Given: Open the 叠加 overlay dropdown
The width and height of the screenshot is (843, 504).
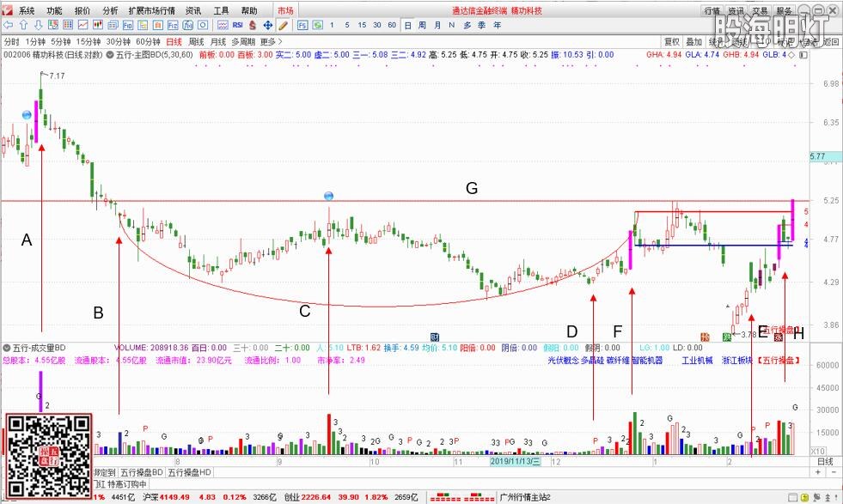Looking at the screenshot, I should 693,41.
